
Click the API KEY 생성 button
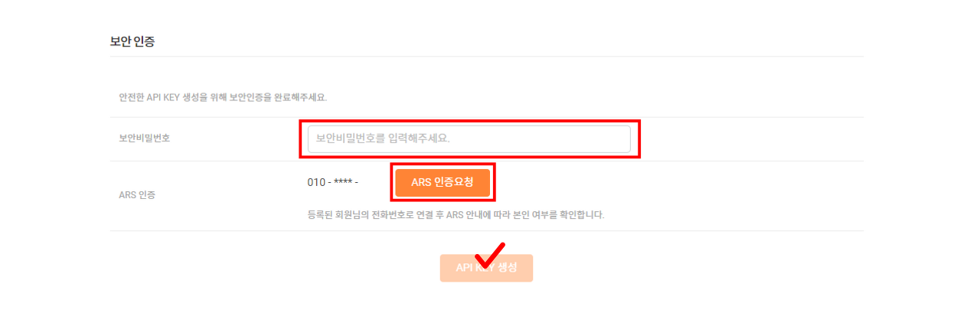[486, 268]
